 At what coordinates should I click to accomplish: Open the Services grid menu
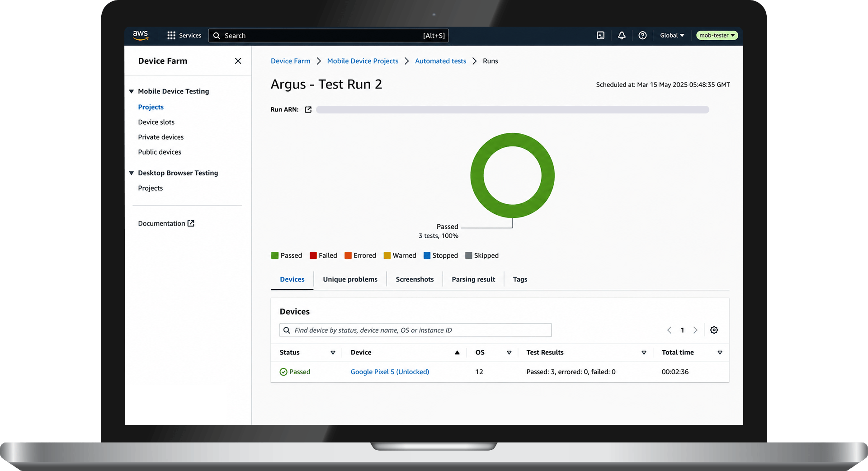pyautogui.click(x=184, y=35)
